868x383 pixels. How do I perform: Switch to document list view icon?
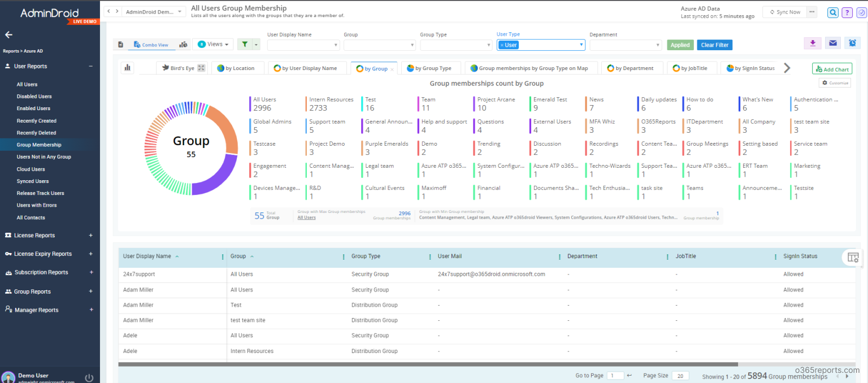click(x=120, y=45)
